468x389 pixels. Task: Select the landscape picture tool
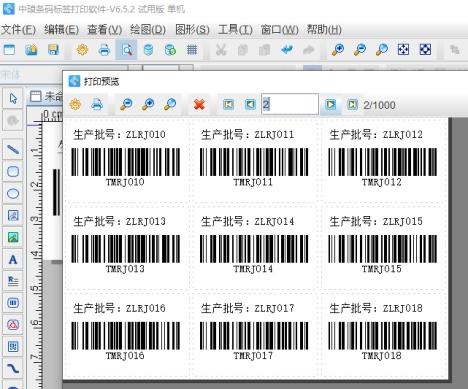point(13,237)
